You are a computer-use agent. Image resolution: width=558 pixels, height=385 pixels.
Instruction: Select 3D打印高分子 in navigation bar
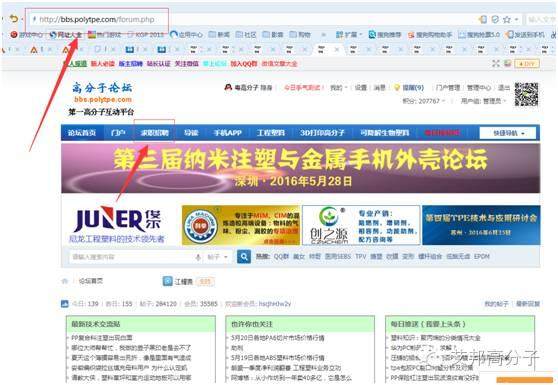(x=322, y=133)
